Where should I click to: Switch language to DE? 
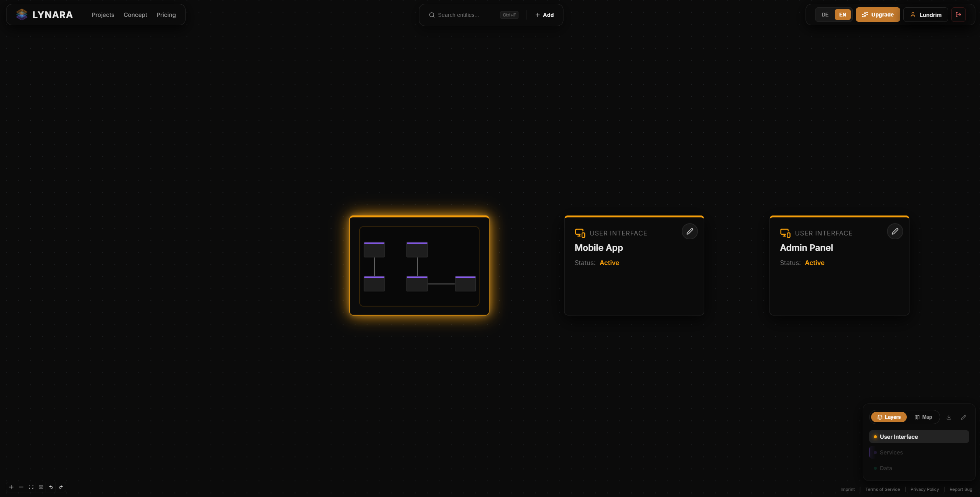[x=825, y=14]
